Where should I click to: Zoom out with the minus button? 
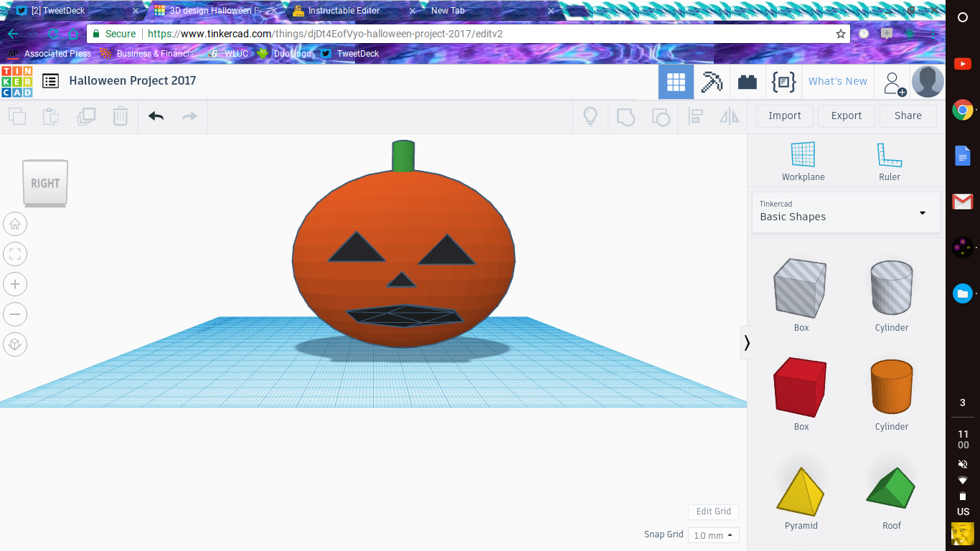tap(15, 314)
